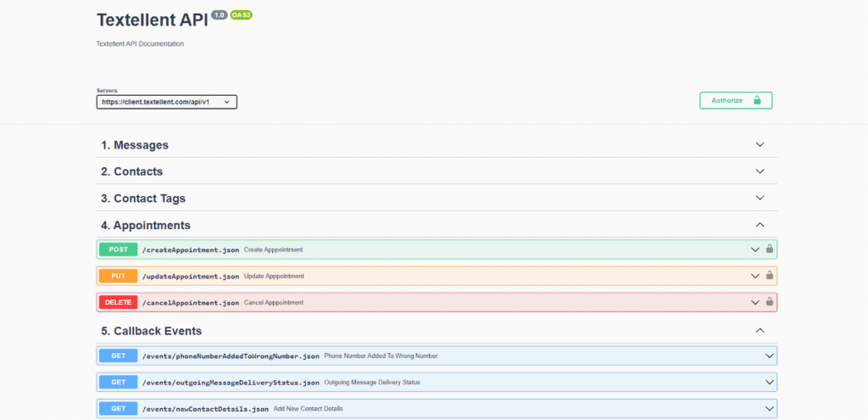Click the POST method badge for createAppointment
The image size is (868, 420).
[x=119, y=250]
